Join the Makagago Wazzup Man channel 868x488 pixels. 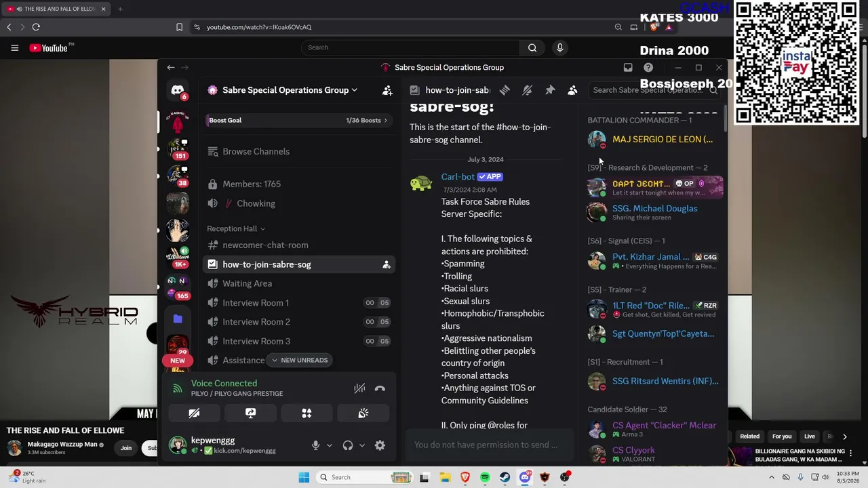[x=126, y=448]
